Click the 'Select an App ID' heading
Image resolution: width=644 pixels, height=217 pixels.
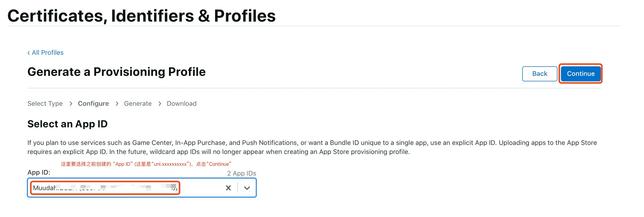tap(67, 124)
